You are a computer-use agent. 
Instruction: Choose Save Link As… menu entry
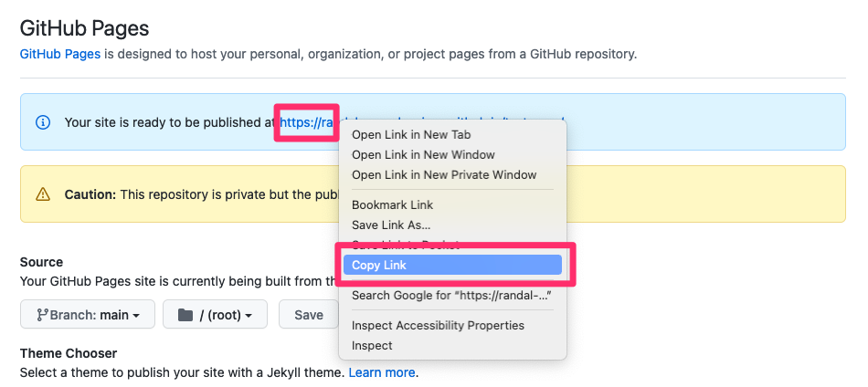(390, 225)
